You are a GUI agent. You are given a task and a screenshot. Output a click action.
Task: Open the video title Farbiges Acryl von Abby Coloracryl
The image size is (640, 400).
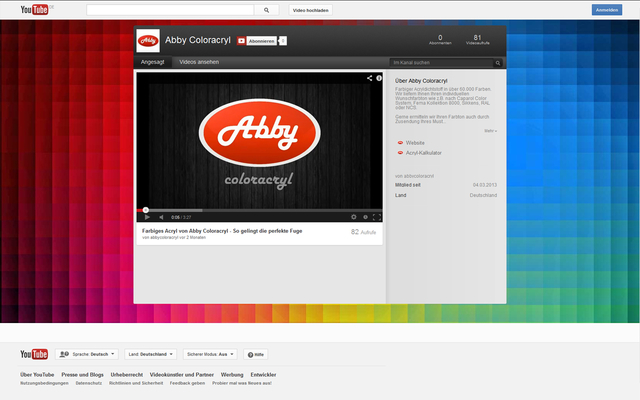click(x=222, y=231)
